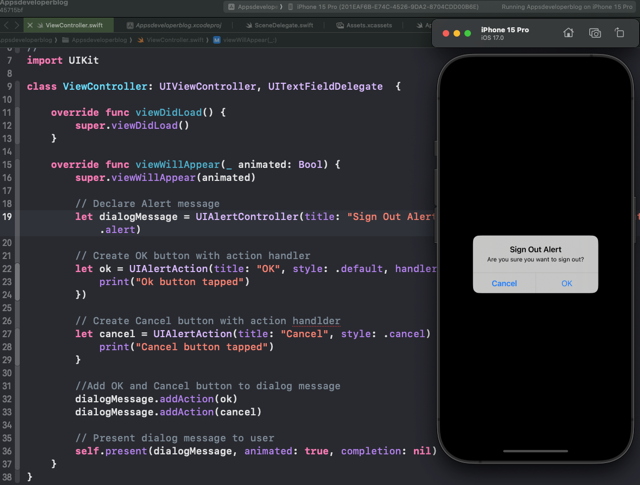The width and height of the screenshot is (640, 485).
Task: Click the Create OK button comment
Action: [x=193, y=256]
